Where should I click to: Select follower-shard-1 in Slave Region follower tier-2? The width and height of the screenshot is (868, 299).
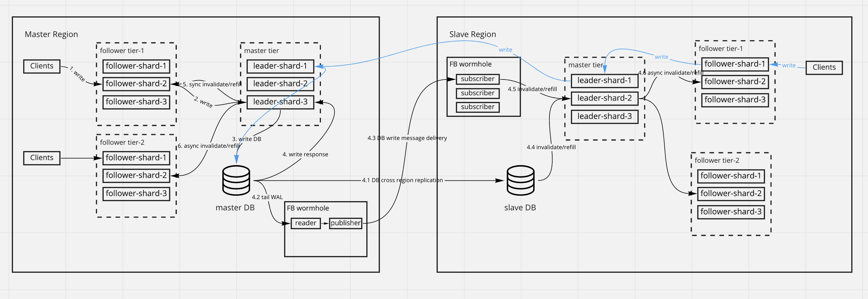tap(731, 176)
